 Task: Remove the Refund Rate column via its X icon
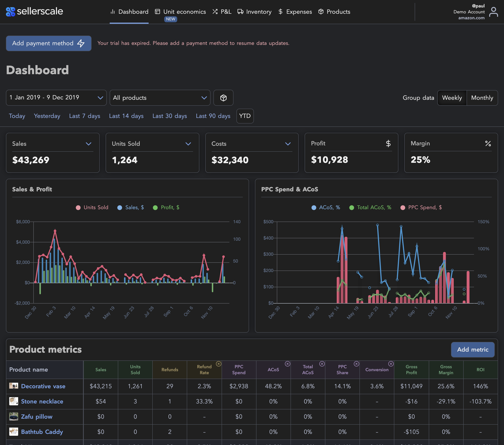pos(218,364)
